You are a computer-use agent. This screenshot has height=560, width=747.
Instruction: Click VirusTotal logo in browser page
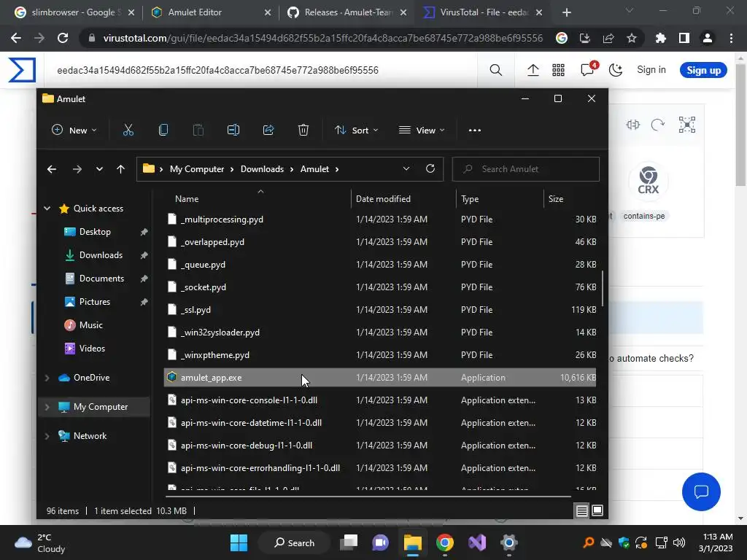[x=22, y=70]
